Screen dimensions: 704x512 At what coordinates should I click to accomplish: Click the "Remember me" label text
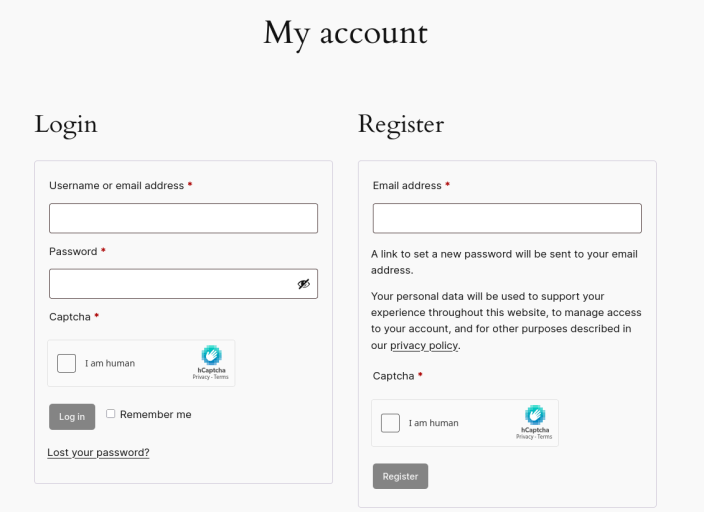tap(155, 414)
